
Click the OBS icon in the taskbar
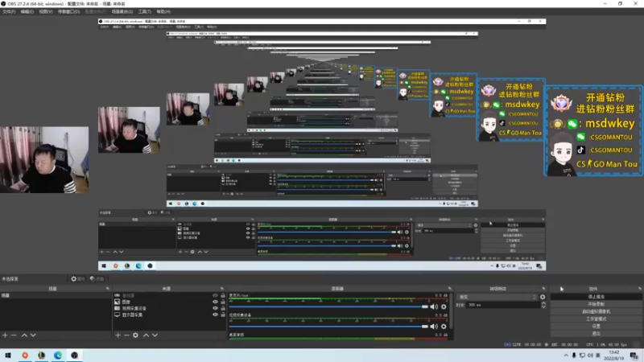click(x=74, y=356)
